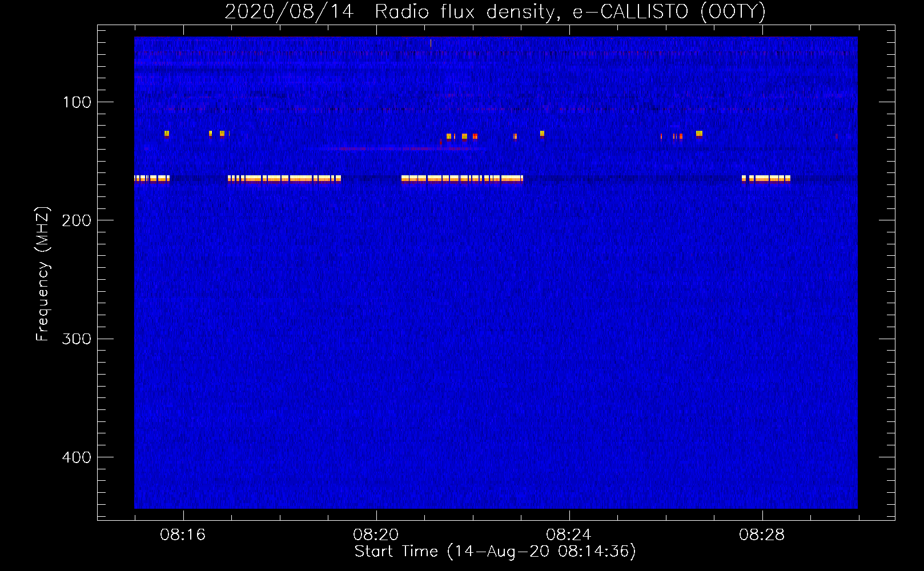Screen dimensions: 924x571
Task: Click the 'Frequency (MHZ)' axis label
Action: tap(43, 274)
